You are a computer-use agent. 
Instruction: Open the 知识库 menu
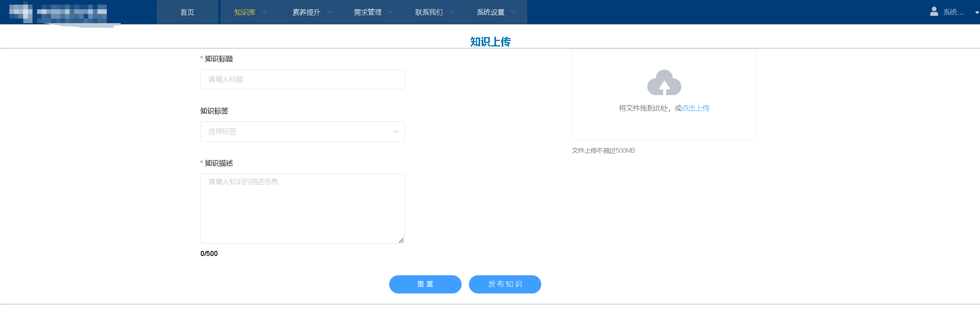click(x=250, y=12)
